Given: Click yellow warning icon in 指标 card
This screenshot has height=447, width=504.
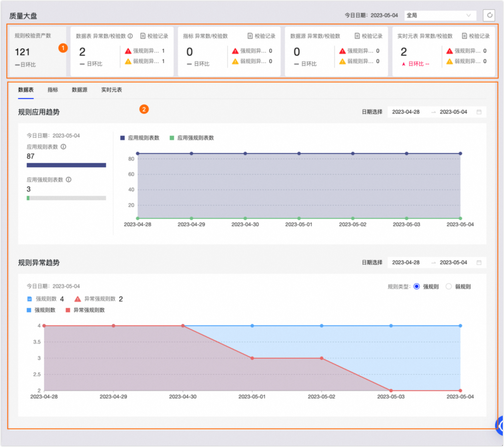Looking at the screenshot, I should tap(235, 61).
